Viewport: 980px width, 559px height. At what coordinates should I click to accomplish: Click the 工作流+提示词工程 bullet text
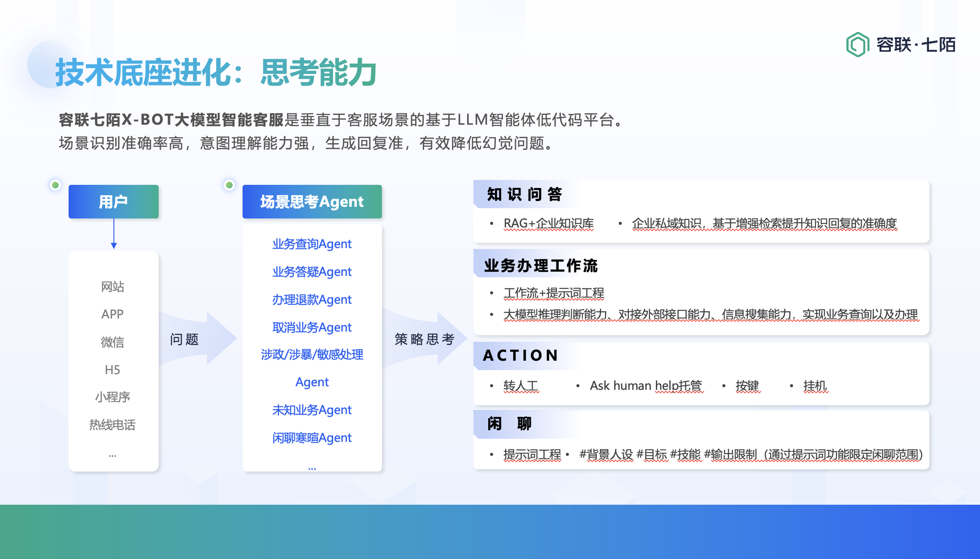(554, 293)
